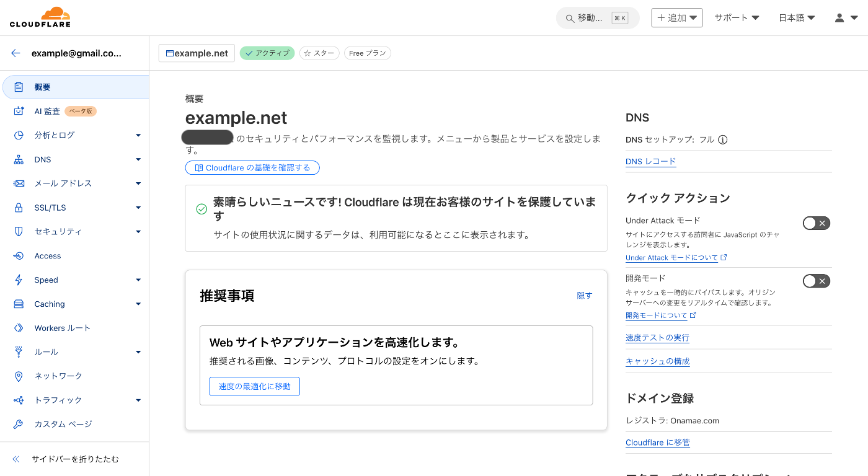Open Under Attack モードについて link
Viewport: 868px width, 476px height.
pyautogui.click(x=671, y=258)
